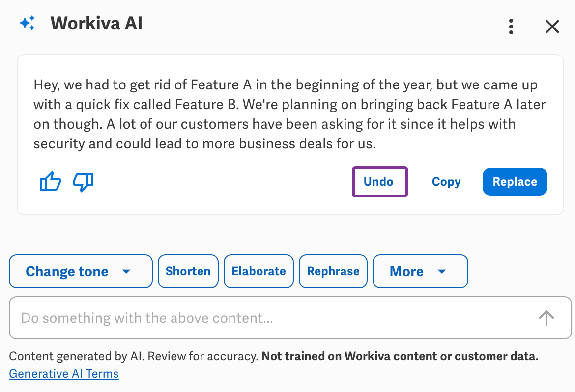Click the thumbs down feedback icon

[x=83, y=182]
